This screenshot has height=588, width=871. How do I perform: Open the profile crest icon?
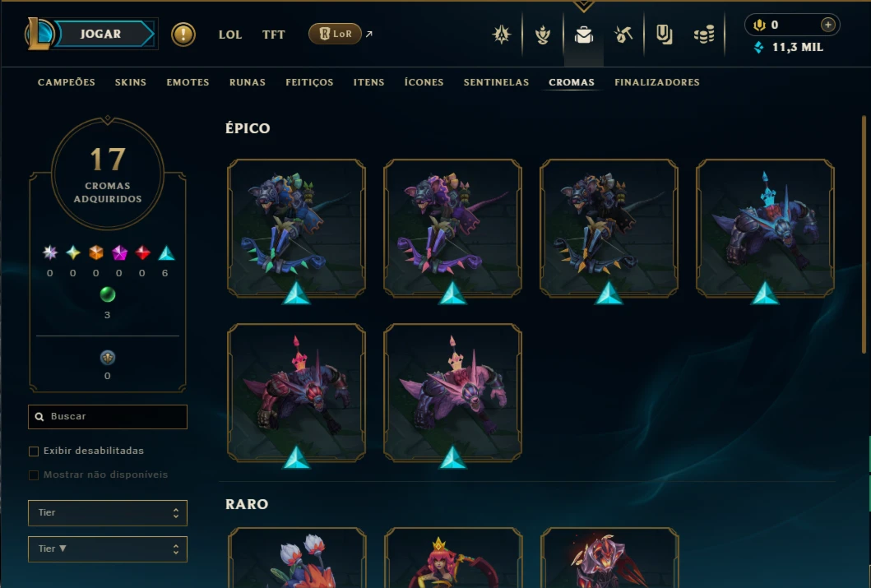pos(502,35)
